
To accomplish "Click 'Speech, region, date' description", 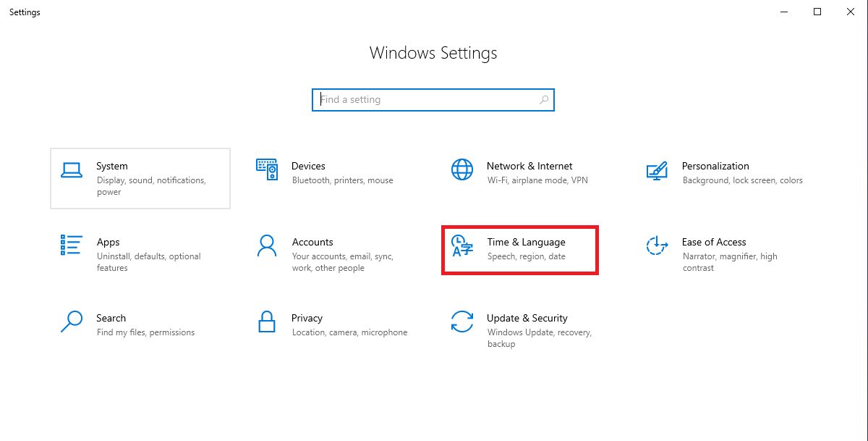I will click(x=526, y=256).
